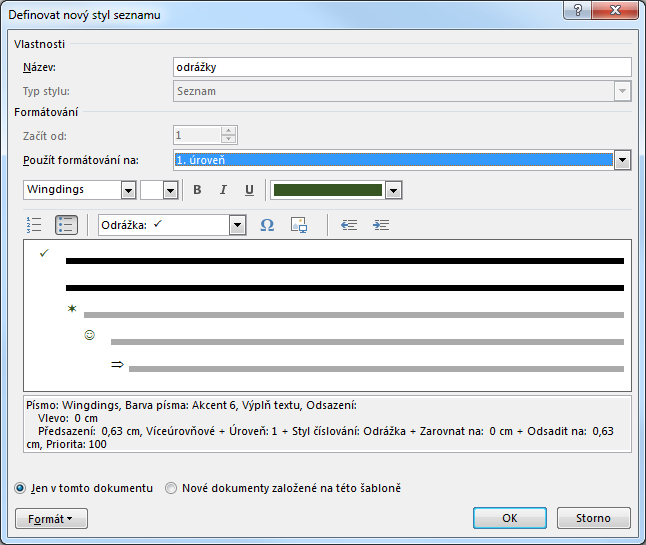Click the 'Definovat nový styl seznamu' title

[x=84, y=15]
